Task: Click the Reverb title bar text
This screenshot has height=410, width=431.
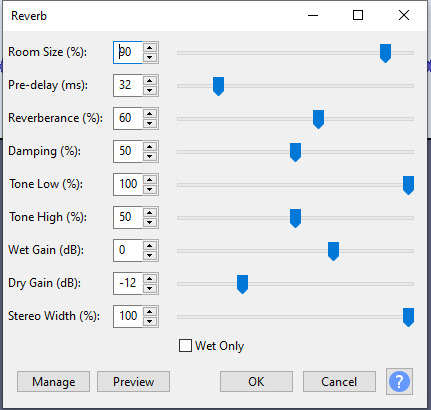Action: coord(29,16)
